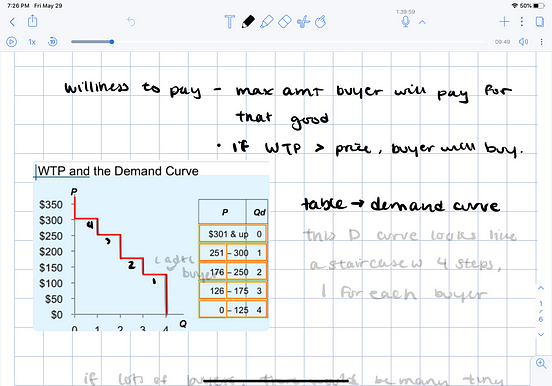Go to next page with down chevron
The height and width of the screenshot is (386, 552).
pyautogui.click(x=541, y=335)
